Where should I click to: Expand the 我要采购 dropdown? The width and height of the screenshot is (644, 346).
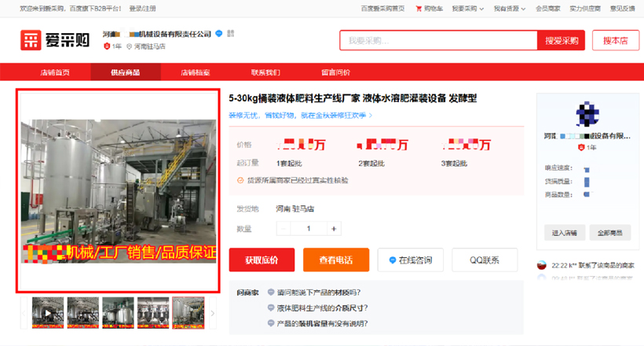point(470,9)
